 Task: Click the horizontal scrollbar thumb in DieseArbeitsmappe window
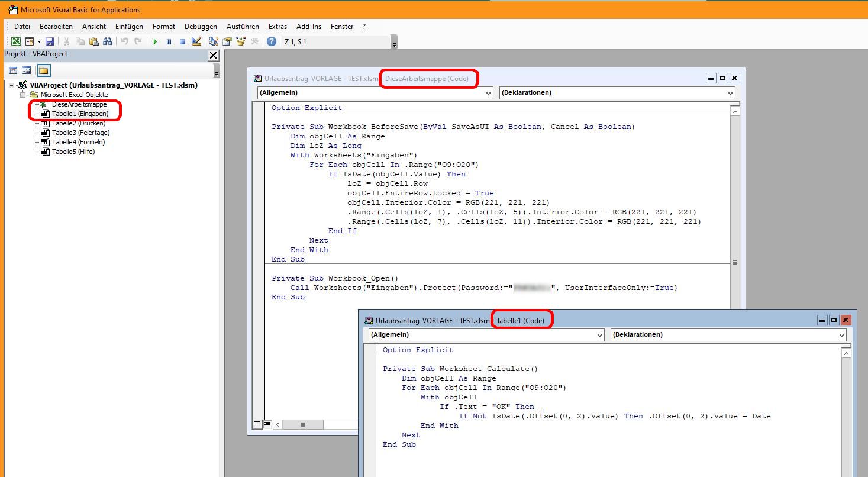(302, 424)
